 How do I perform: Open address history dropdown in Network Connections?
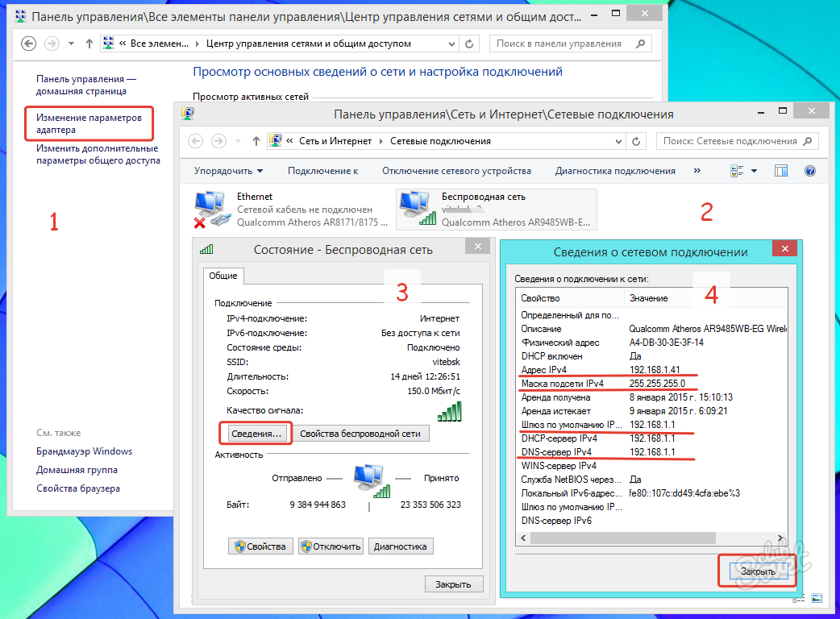click(x=618, y=141)
